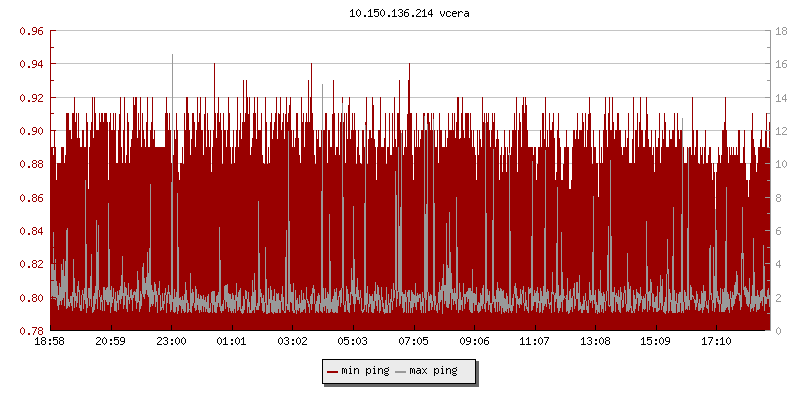The width and height of the screenshot is (800, 400).
Task: Click the 18 right axis value
Action: [784, 31]
